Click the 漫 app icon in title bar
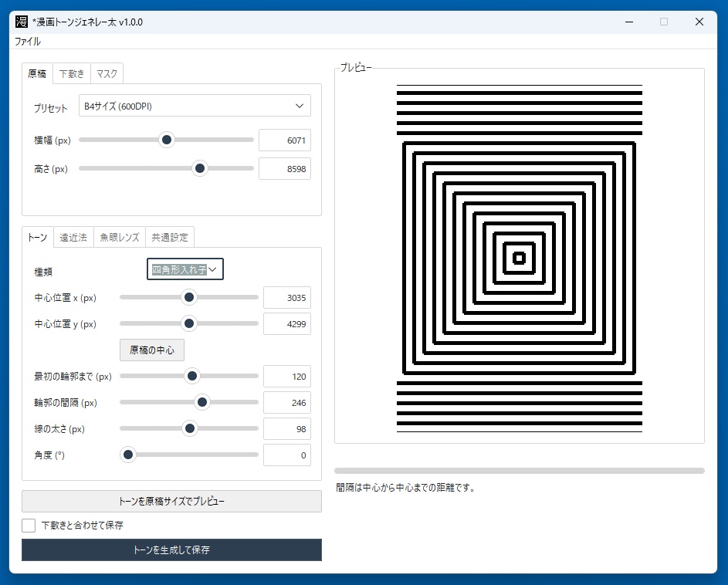The height and width of the screenshot is (585, 728). pyautogui.click(x=22, y=22)
